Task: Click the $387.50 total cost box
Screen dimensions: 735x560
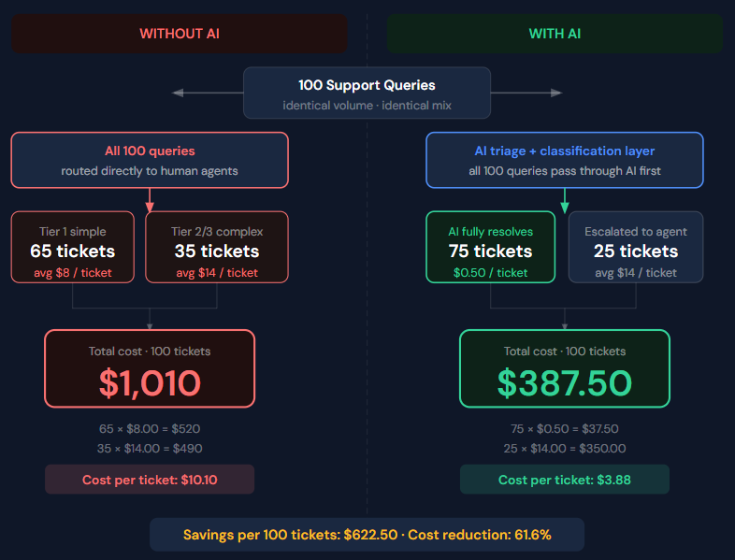Action: [564, 369]
